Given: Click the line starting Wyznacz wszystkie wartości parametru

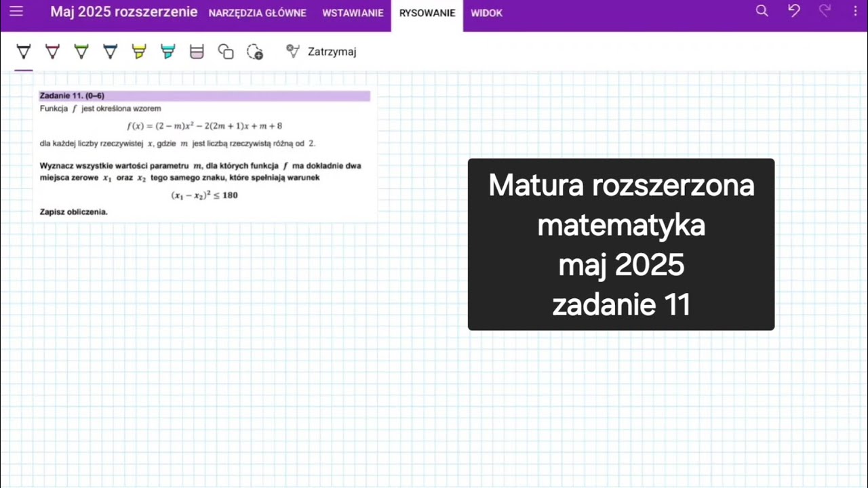Looking at the screenshot, I should (200, 165).
